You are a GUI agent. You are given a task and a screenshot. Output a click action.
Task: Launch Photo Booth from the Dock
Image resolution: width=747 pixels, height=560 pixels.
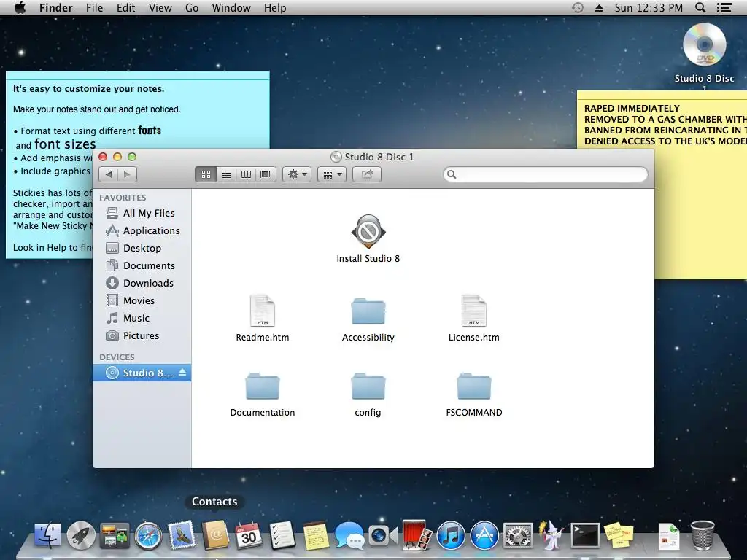[x=417, y=535]
